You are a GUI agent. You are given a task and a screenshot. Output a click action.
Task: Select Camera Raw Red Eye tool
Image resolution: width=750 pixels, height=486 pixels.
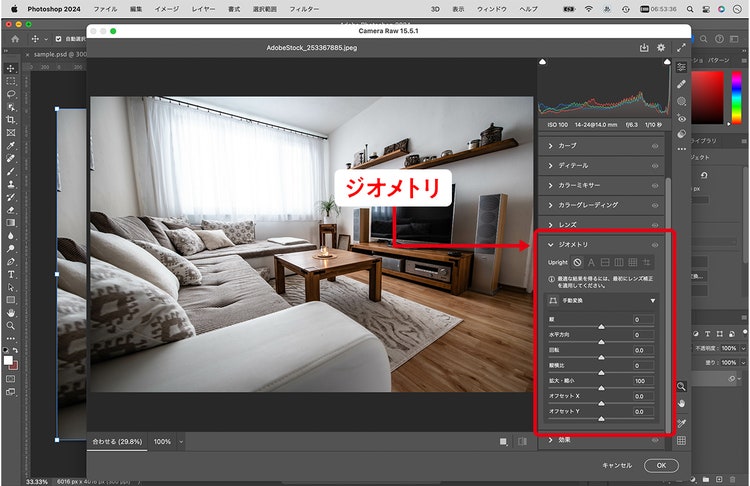tap(682, 118)
